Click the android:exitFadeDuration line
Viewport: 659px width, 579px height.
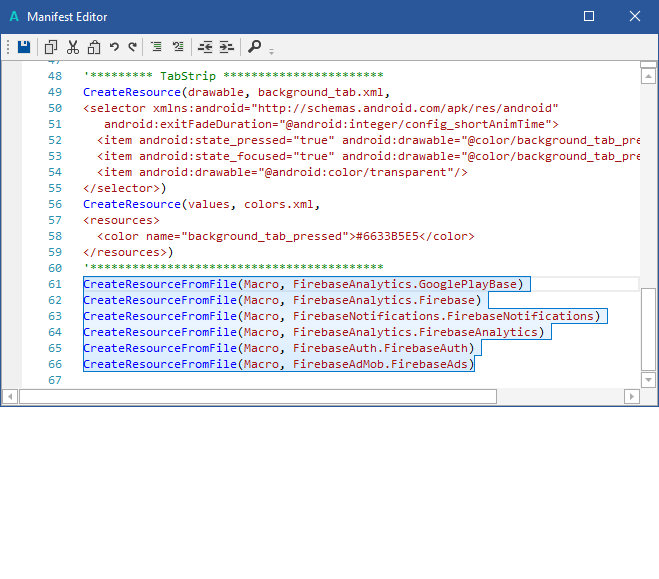(x=331, y=124)
